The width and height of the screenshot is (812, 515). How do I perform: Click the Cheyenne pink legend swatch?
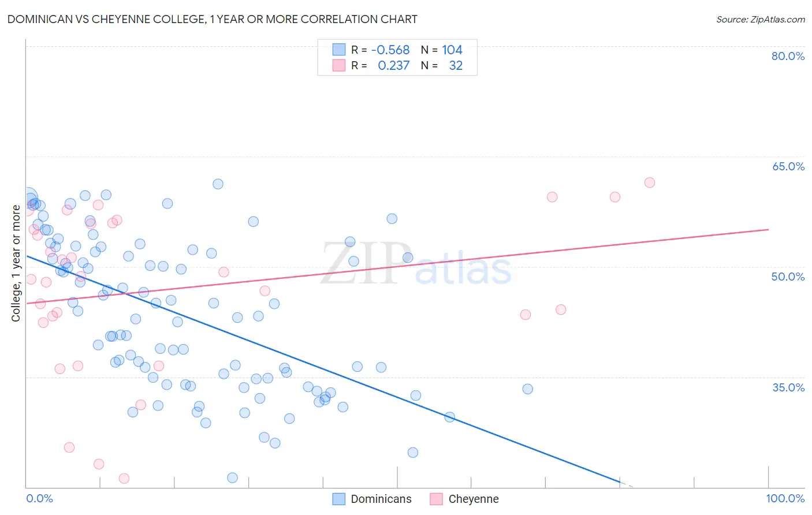pyautogui.click(x=437, y=499)
